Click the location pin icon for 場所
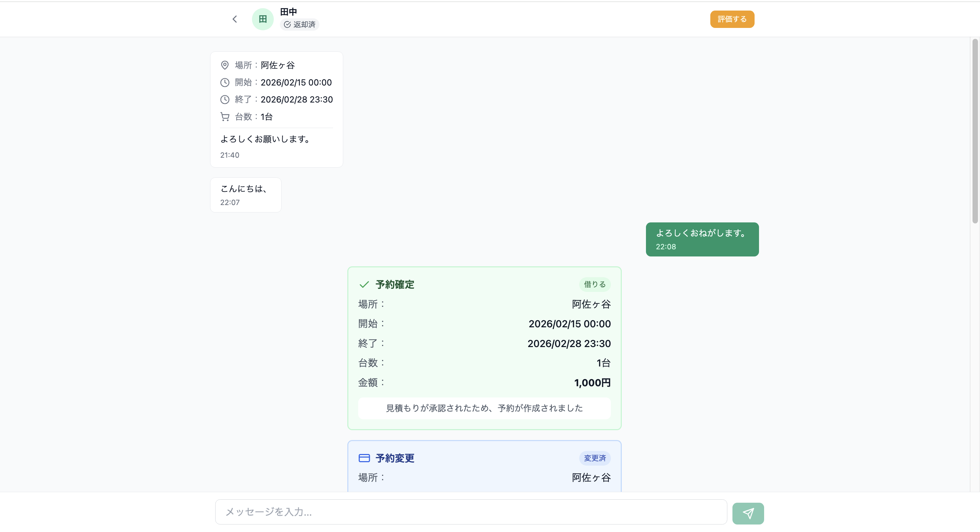This screenshot has width=980, height=532. pos(225,65)
